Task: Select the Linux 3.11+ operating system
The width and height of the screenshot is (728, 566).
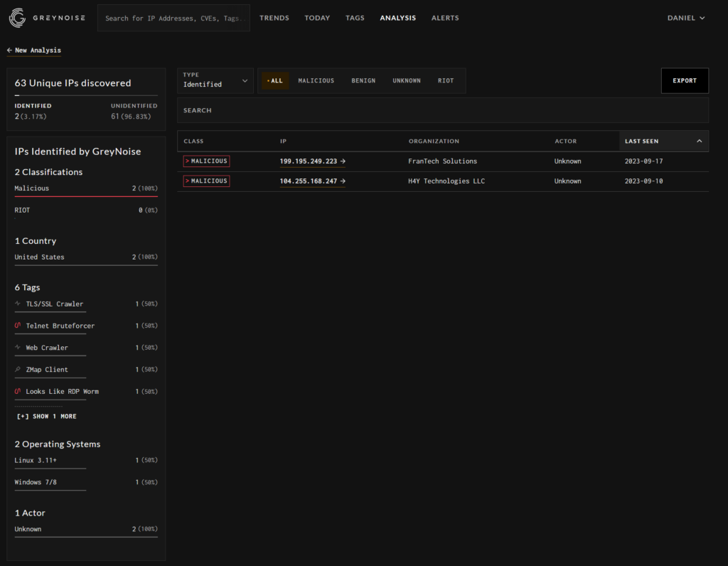Action: click(86, 461)
